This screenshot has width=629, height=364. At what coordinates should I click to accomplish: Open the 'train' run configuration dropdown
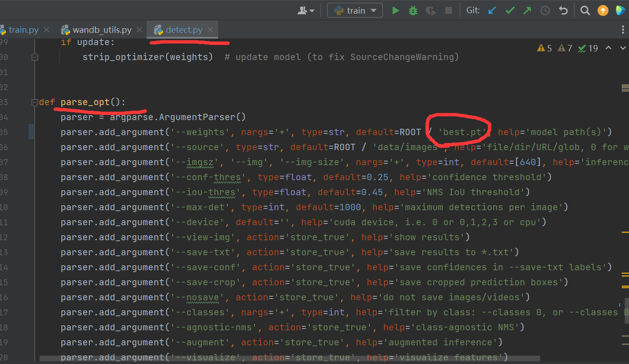pos(355,10)
